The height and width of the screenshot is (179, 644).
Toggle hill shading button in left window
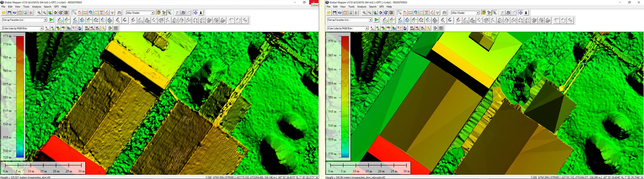click(158, 13)
